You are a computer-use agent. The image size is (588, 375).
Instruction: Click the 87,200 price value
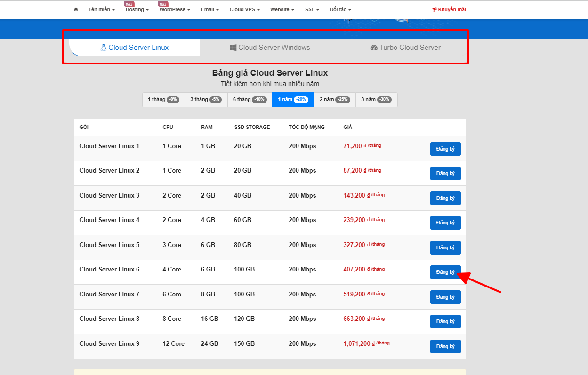click(353, 170)
